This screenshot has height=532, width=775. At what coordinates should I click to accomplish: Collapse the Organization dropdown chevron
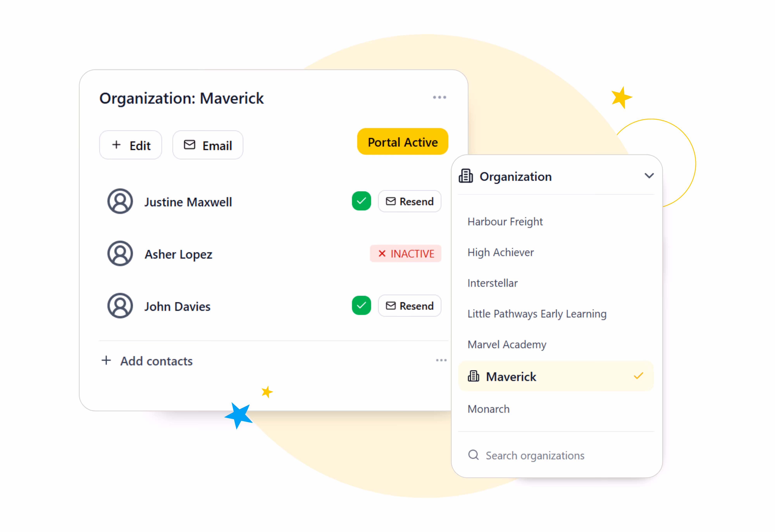pos(649,176)
